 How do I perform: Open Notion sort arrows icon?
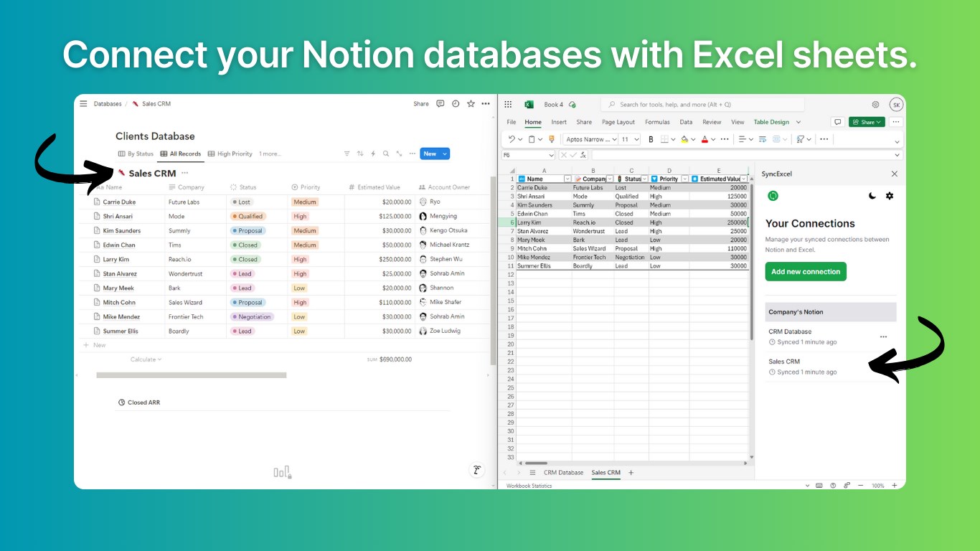click(x=360, y=154)
